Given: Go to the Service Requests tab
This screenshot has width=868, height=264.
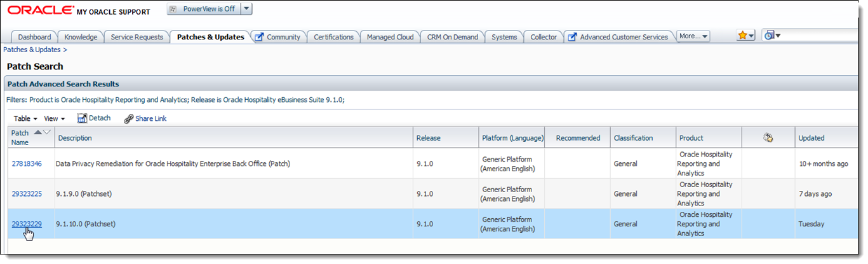Looking at the screenshot, I should click(137, 37).
